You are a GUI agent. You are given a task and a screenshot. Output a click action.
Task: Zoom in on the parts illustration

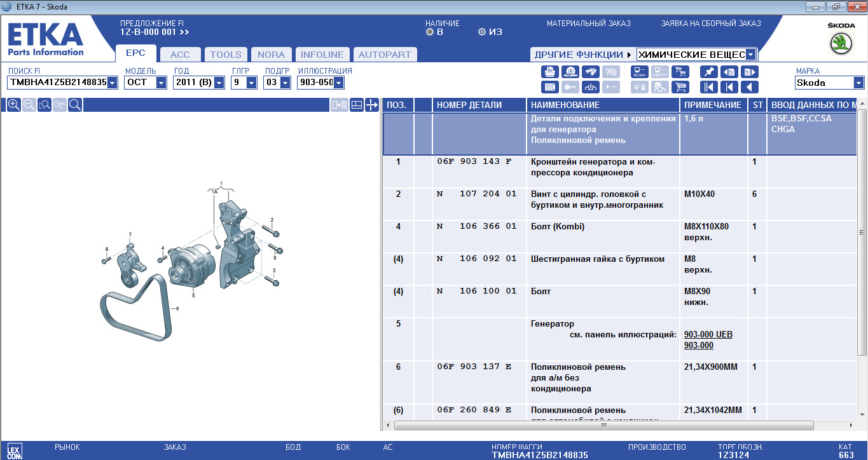pos(13,105)
